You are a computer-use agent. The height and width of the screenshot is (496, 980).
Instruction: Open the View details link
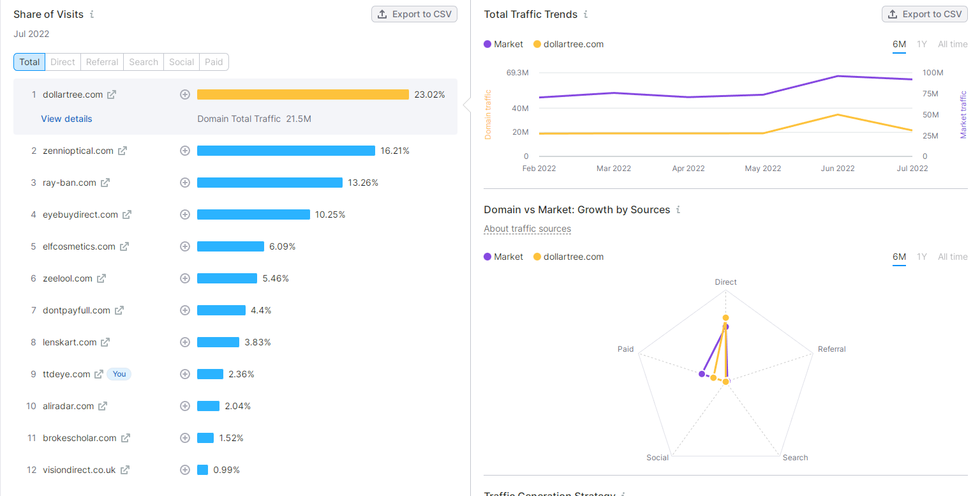click(x=66, y=119)
